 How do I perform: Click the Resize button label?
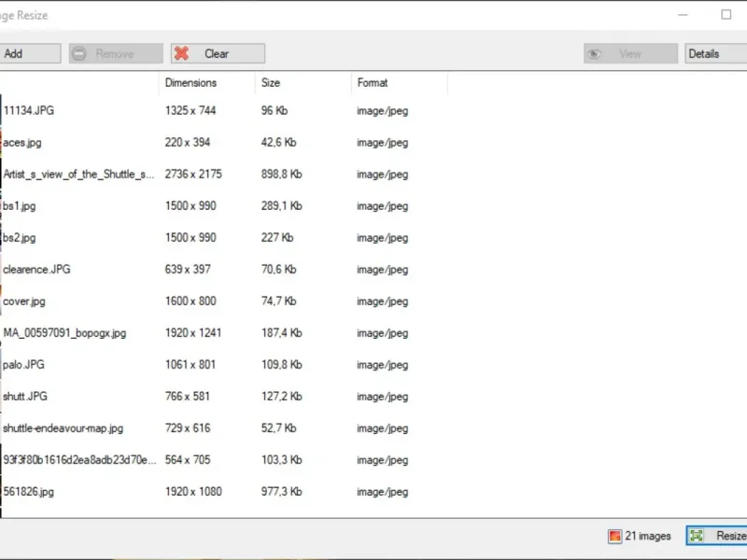(731, 536)
